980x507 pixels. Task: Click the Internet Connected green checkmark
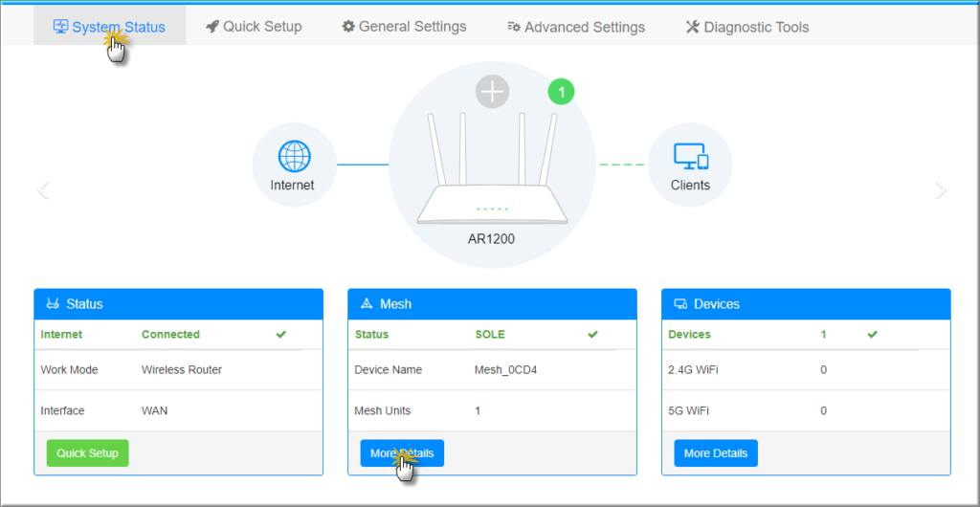tap(280, 335)
